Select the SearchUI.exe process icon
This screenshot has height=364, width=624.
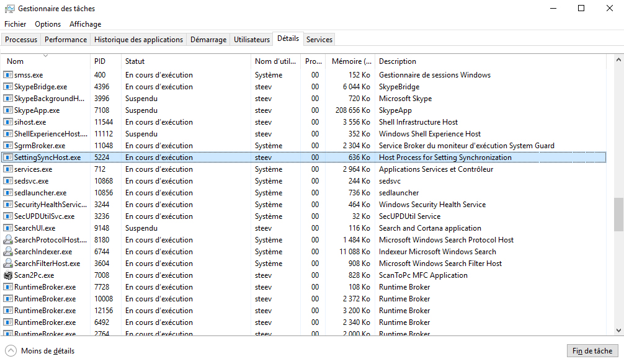8,228
